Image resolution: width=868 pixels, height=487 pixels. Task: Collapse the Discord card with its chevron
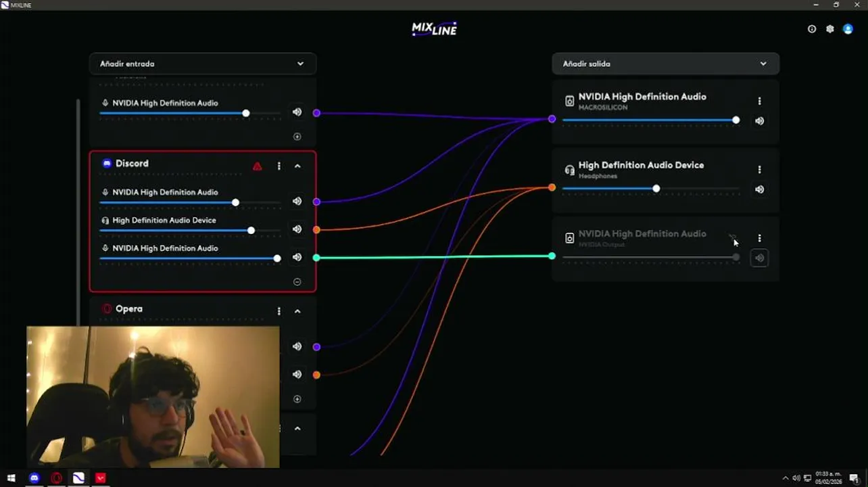tap(297, 166)
